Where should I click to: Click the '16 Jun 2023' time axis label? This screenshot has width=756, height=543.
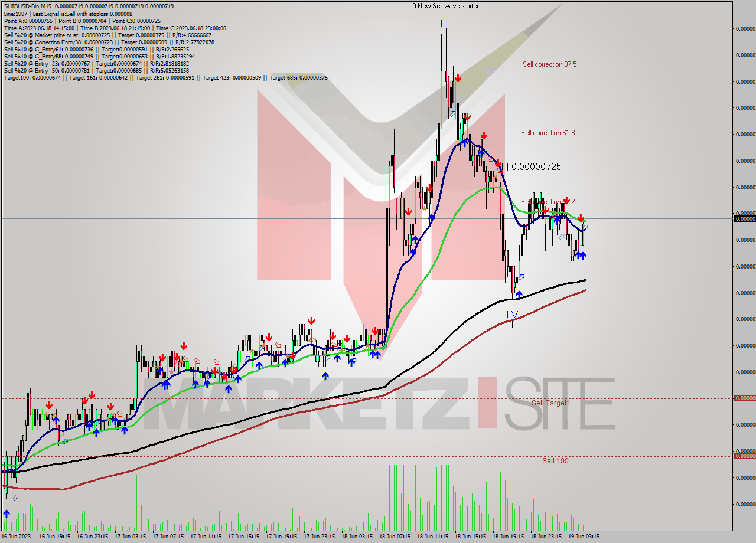click(x=17, y=537)
